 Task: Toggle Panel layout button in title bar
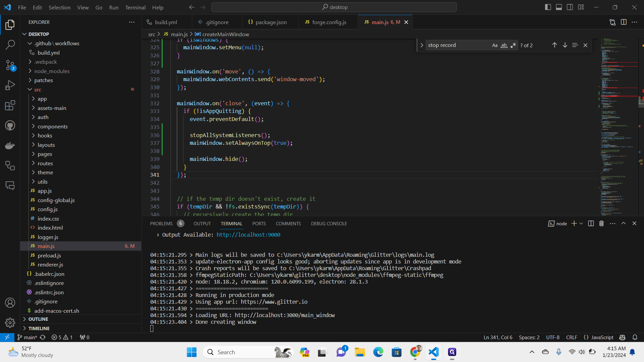click(x=559, y=7)
